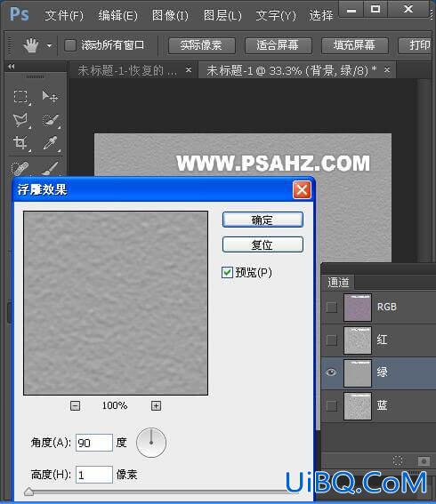This screenshot has height=504, width=436.
Task: Click the height slider handle
Action: pos(28,491)
